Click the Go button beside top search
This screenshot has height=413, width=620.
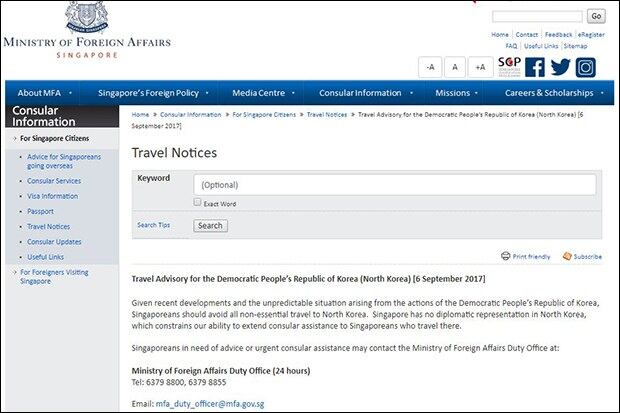[x=596, y=16]
